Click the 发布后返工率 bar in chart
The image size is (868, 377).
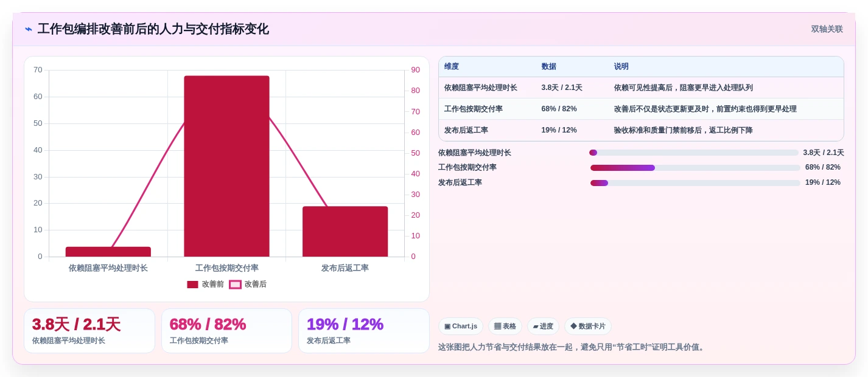345,232
